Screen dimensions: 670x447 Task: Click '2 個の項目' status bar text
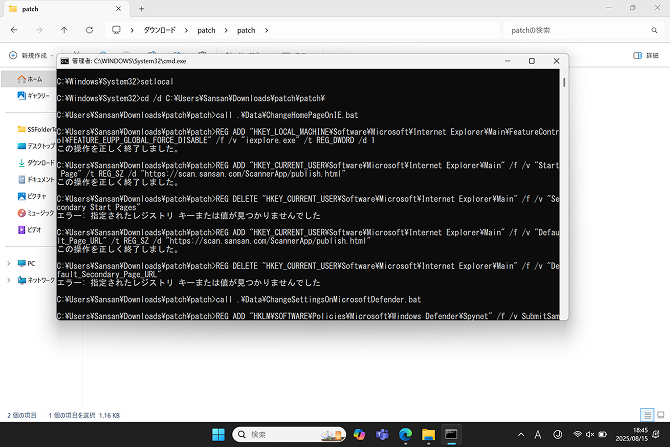pyautogui.click(x=22, y=415)
